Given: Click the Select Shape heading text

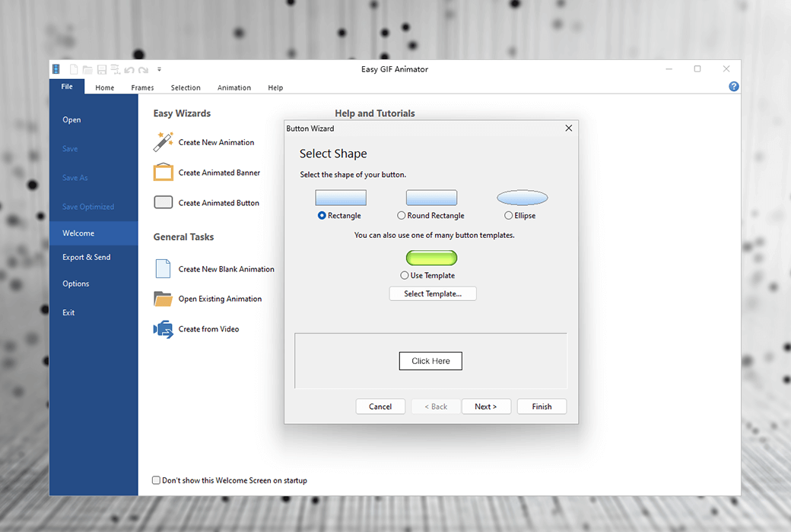Looking at the screenshot, I should (333, 154).
